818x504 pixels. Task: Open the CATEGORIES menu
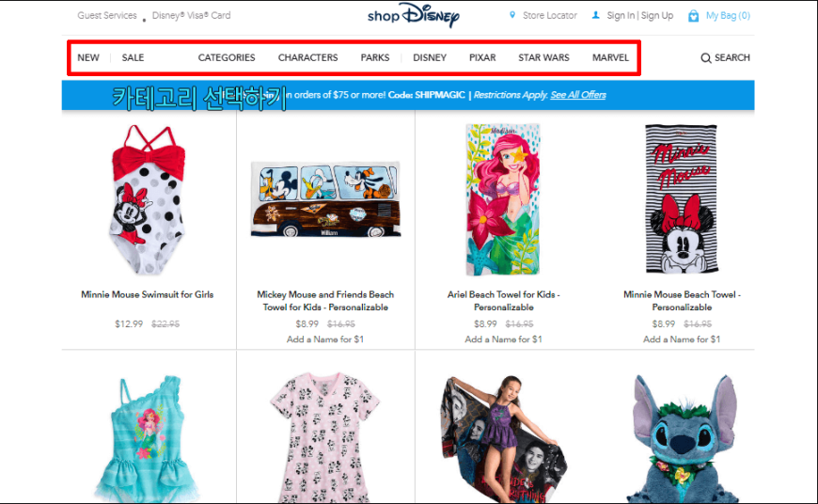click(x=227, y=57)
